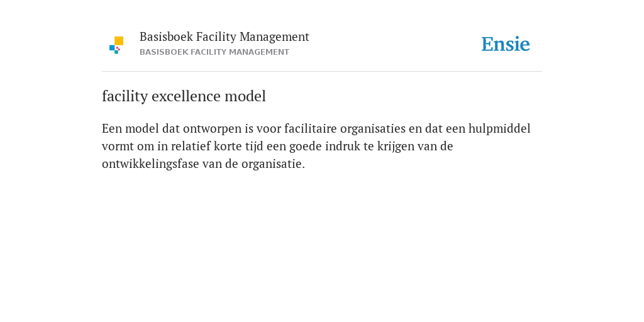Select the 'facility excellence model' heading
644x322 pixels.
184,96
